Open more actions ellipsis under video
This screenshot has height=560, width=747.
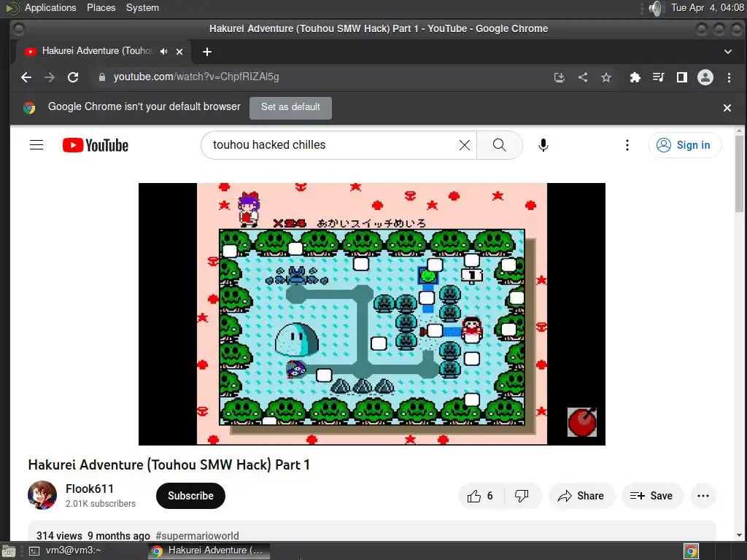[x=703, y=496]
